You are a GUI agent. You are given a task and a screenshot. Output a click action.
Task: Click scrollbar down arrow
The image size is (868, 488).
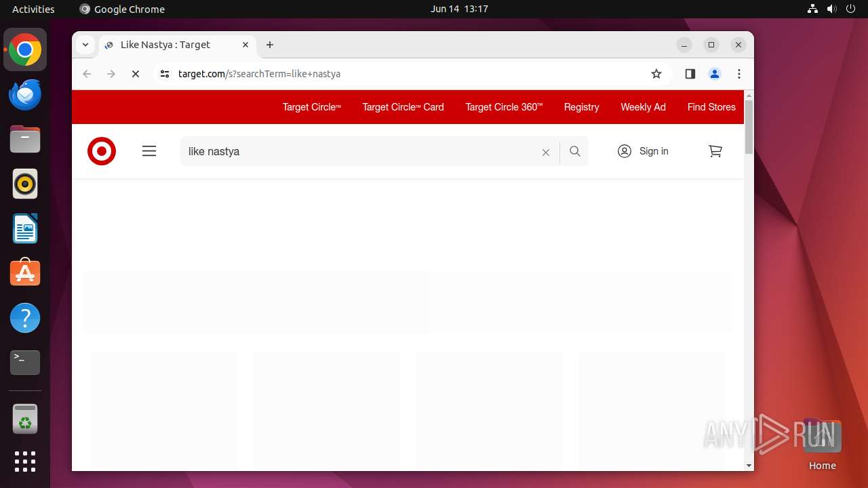[749, 466]
